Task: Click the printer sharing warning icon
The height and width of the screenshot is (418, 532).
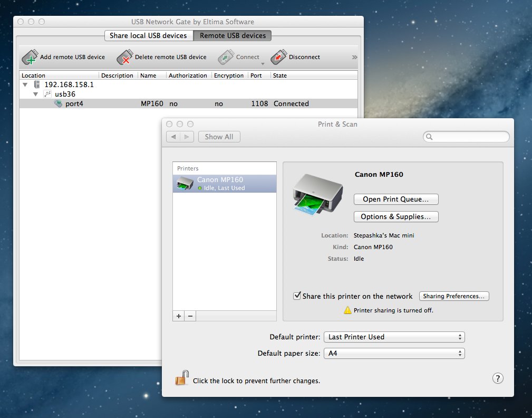Action: click(347, 310)
